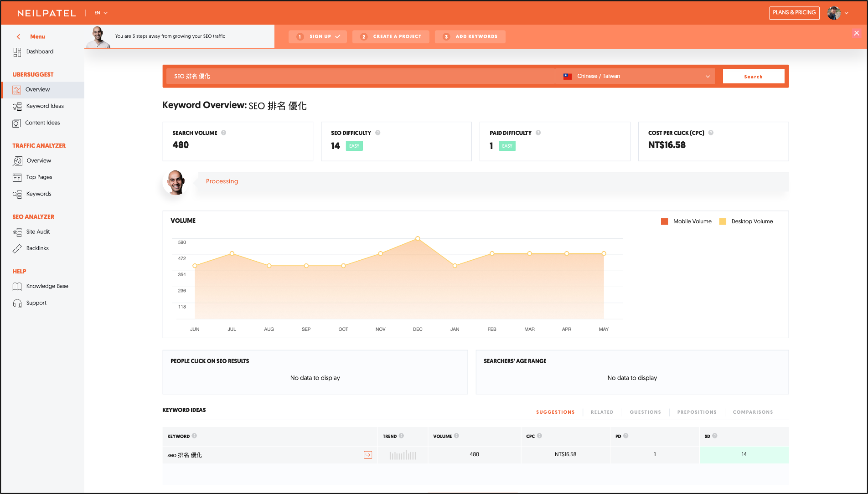Open the Chinese / Taiwan language dropdown
The width and height of the screenshot is (868, 494).
coord(635,76)
